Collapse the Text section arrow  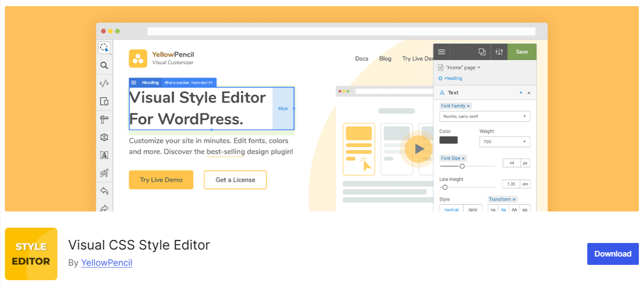click(x=529, y=93)
